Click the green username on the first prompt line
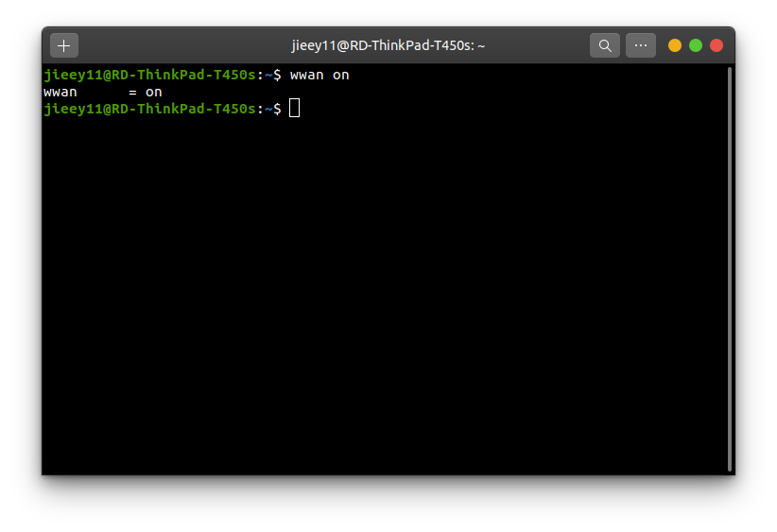The height and width of the screenshot is (532, 777). [72, 75]
